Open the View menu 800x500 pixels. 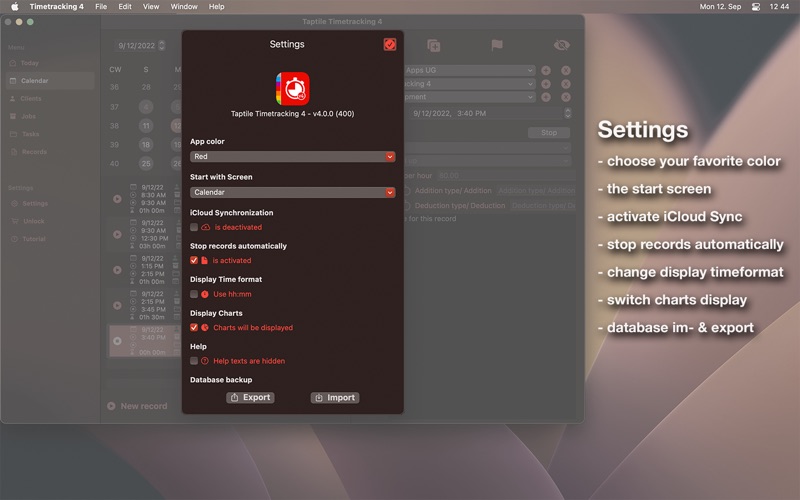(x=151, y=7)
